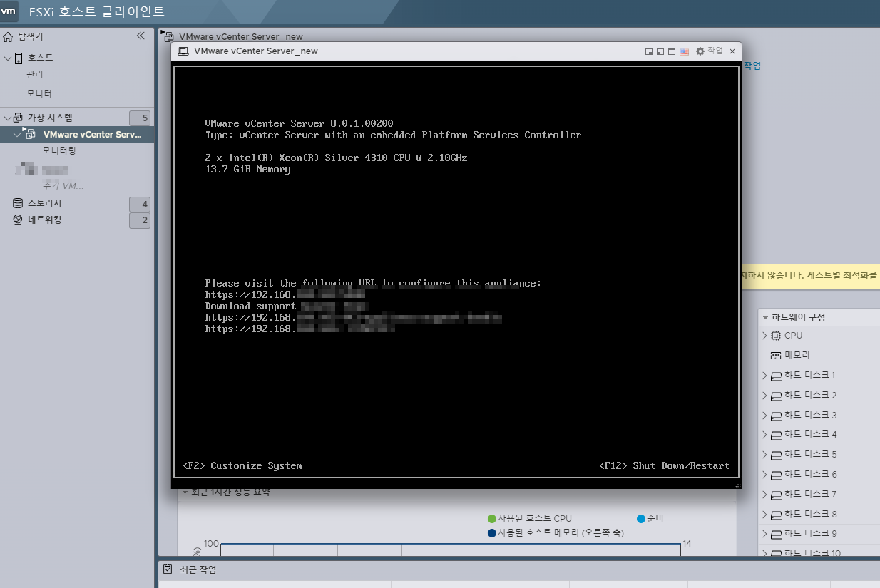Collapse the 가상 시스템 tree node chevron
This screenshot has width=880, height=588.
click(8, 118)
